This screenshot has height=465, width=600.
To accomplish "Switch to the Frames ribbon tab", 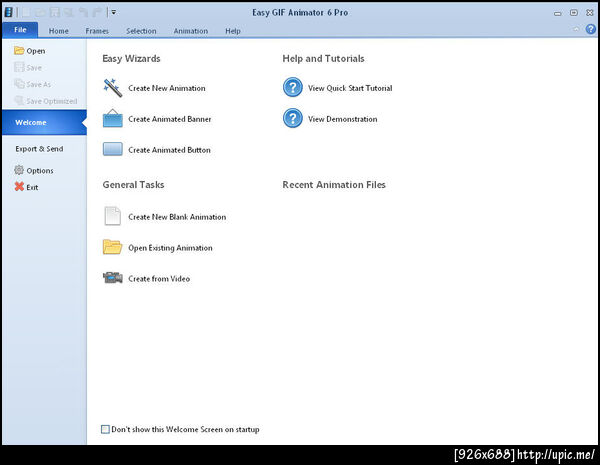I will pyautogui.click(x=97, y=31).
